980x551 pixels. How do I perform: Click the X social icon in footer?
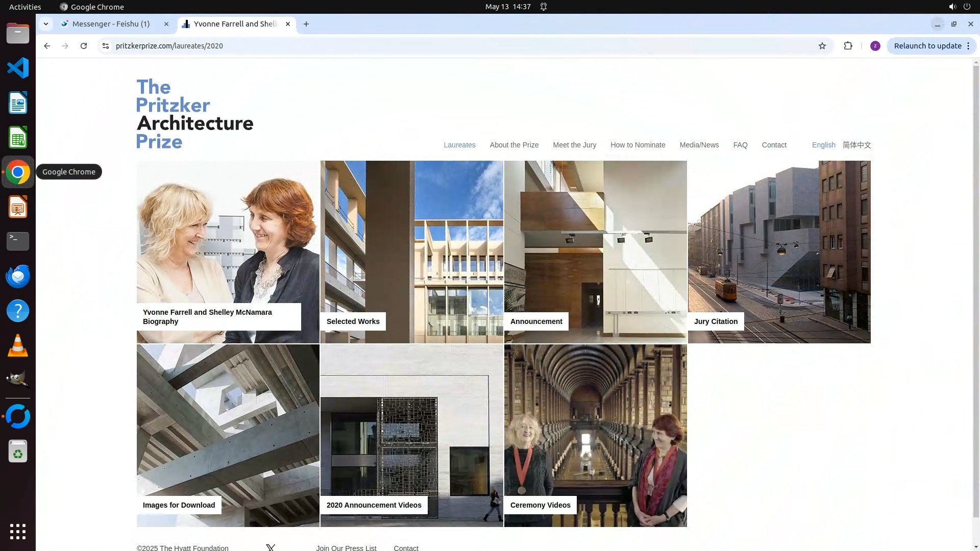coord(271,547)
